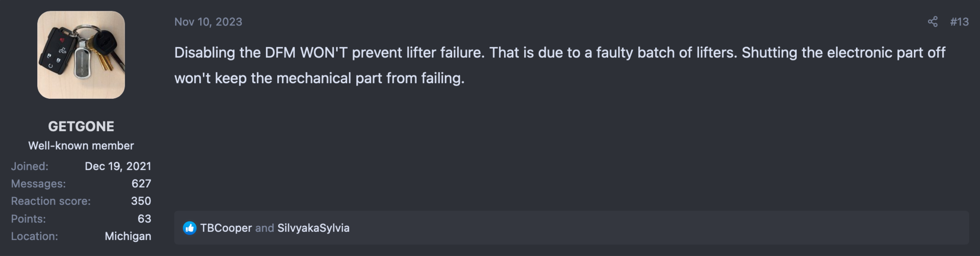Click the "Location:" label

tap(34, 236)
